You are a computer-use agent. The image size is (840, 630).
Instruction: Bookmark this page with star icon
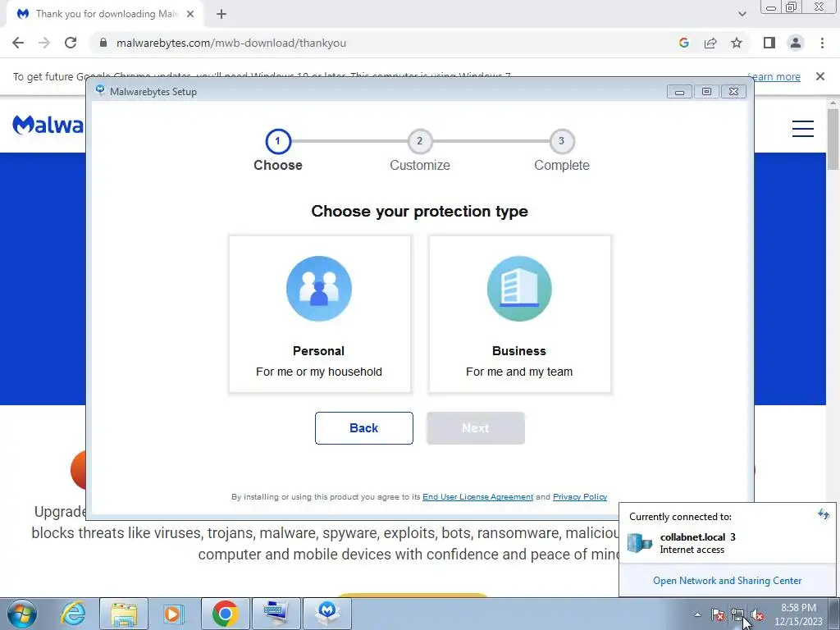click(737, 43)
